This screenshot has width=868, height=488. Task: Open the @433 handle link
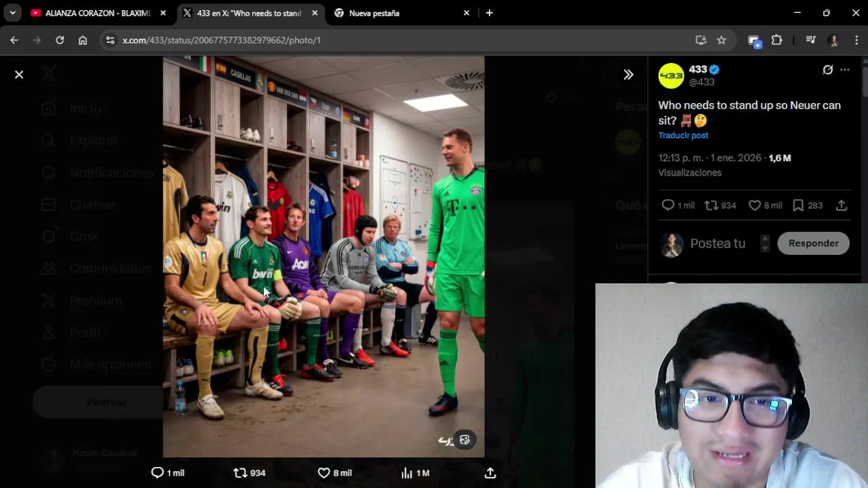pyautogui.click(x=701, y=82)
